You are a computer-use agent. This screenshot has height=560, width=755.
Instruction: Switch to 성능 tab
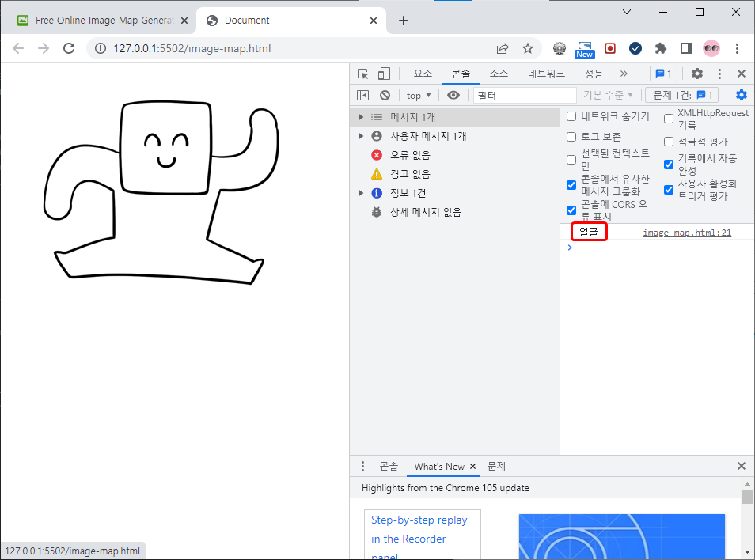(x=594, y=74)
